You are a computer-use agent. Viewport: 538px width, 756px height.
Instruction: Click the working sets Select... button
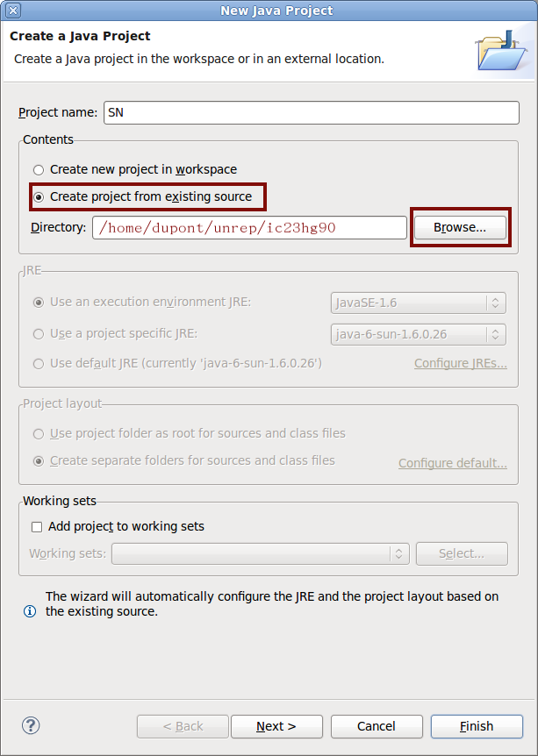click(462, 553)
